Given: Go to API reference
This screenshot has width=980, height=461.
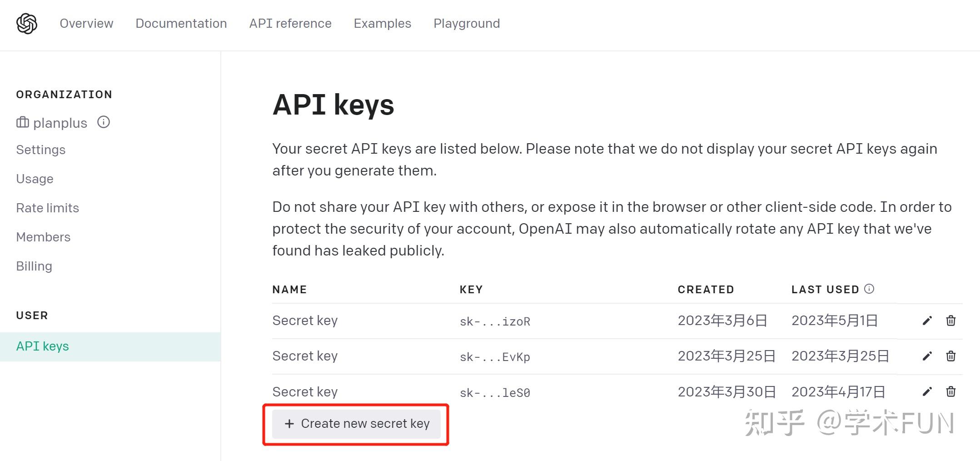Looking at the screenshot, I should click(290, 24).
